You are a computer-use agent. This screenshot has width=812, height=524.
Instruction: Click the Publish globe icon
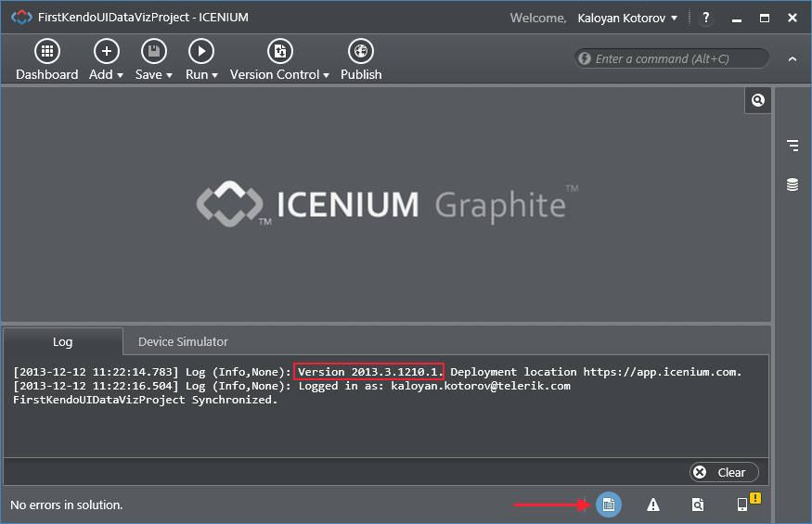361,51
